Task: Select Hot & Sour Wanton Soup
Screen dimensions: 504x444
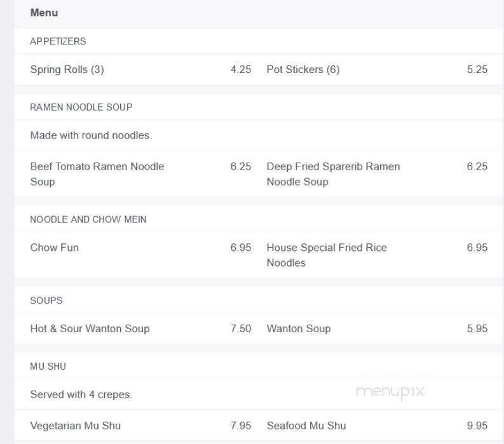Action: click(x=90, y=329)
